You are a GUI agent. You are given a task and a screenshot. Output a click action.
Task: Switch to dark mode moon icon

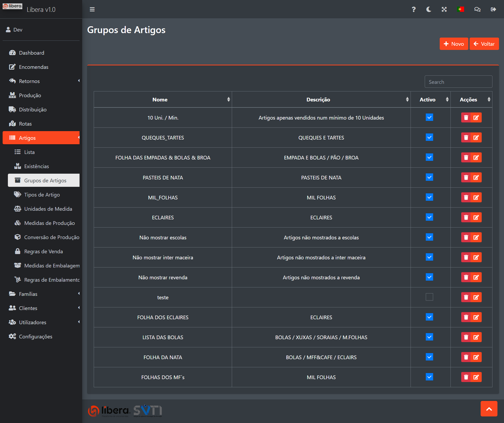429,9
